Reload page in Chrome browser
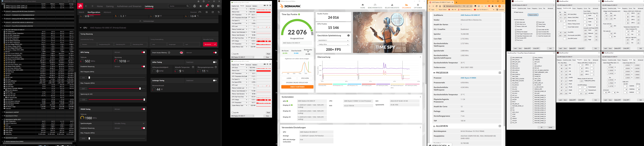 pyautogui.click(x=436, y=6)
